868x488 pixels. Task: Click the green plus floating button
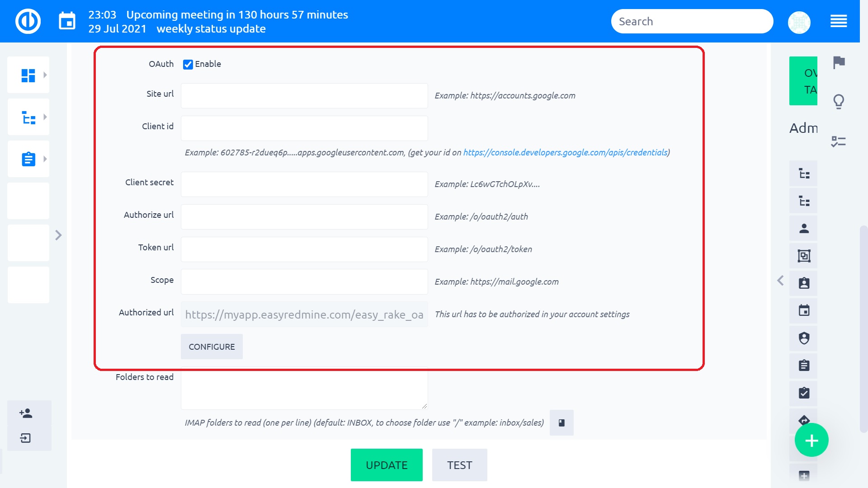(811, 440)
